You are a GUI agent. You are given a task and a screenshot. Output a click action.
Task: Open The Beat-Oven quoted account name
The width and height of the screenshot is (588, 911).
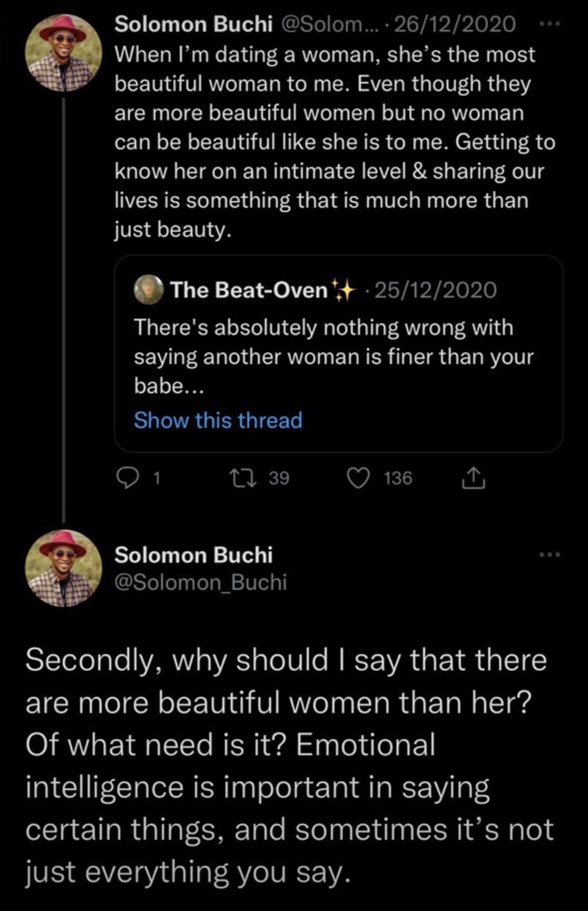click(249, 290)
